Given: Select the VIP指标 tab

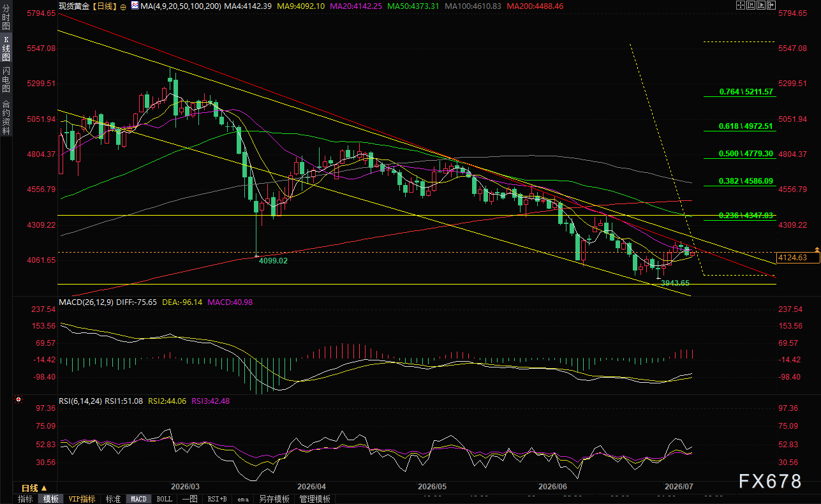Looking at the screenshot, I should tap(82, 499).
